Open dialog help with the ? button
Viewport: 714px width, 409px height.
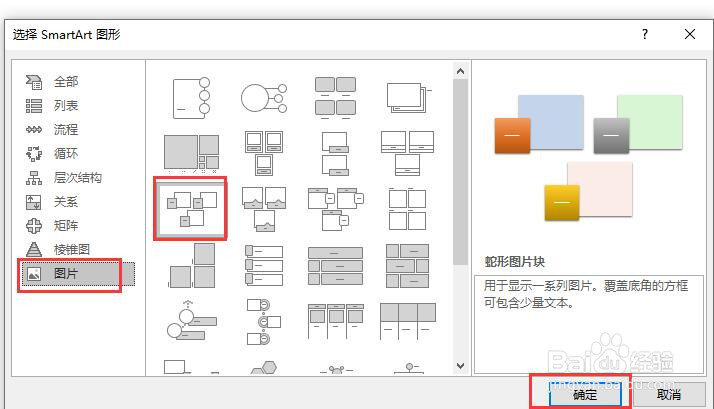click(645, 34)
